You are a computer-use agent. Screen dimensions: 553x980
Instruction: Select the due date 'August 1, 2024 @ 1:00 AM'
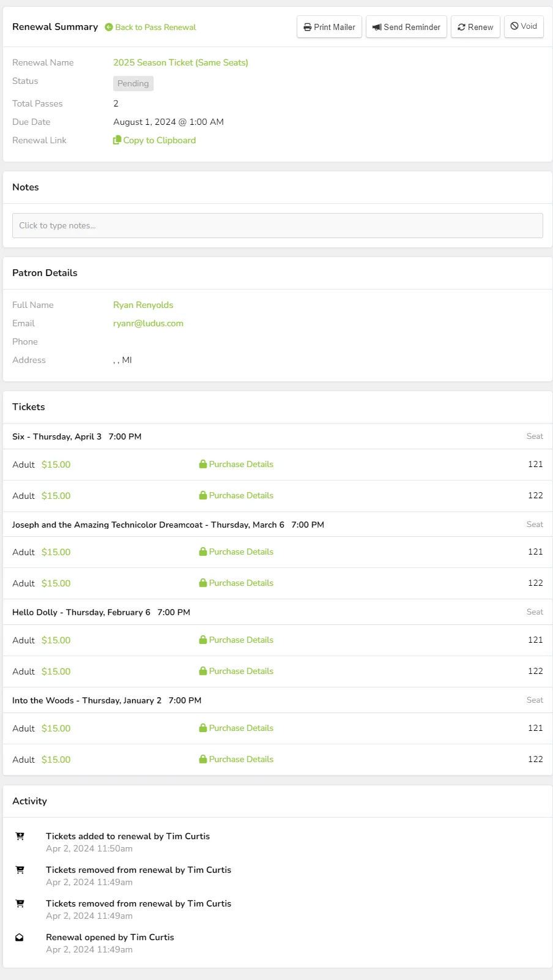pyautogui.click(x=168, y=122)
